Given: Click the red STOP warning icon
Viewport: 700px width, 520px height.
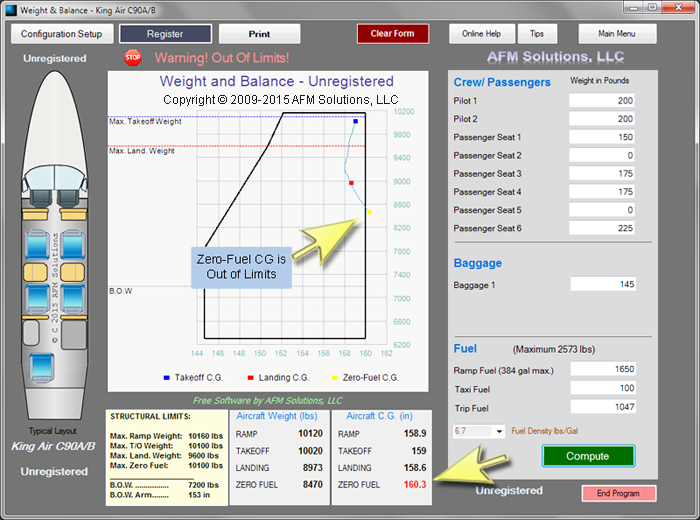Looking at the screenshot, I should coord(133,58).
